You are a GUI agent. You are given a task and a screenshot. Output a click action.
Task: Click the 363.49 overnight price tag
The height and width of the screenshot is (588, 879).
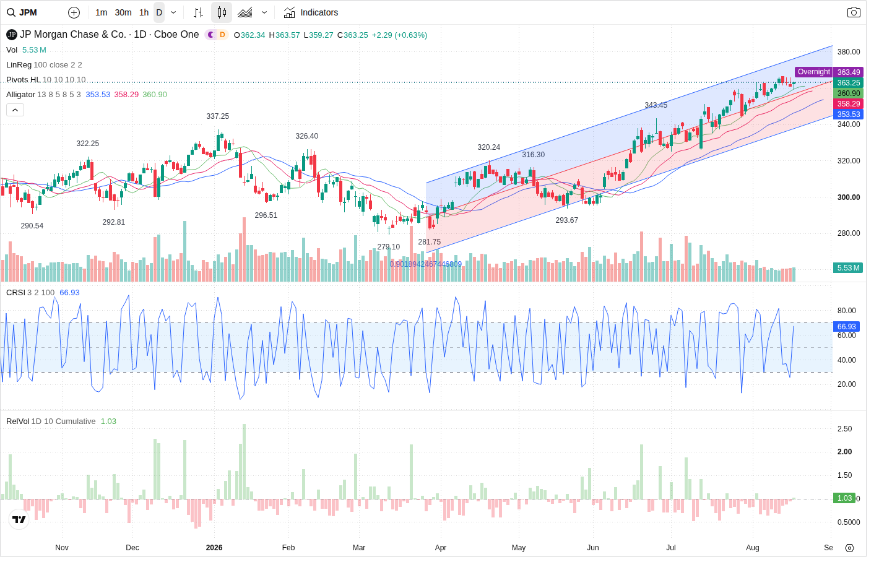pyautogui.click(x=849, y=72)
